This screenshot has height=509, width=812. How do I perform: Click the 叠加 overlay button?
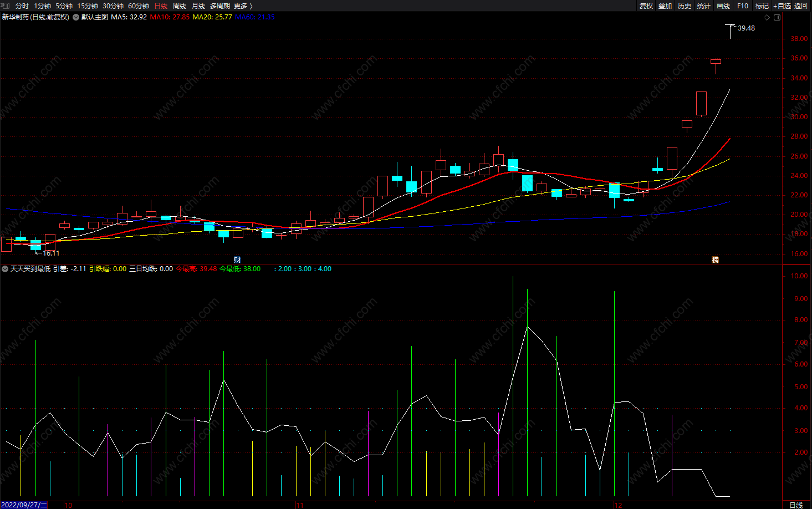click(x=665, y=6)
